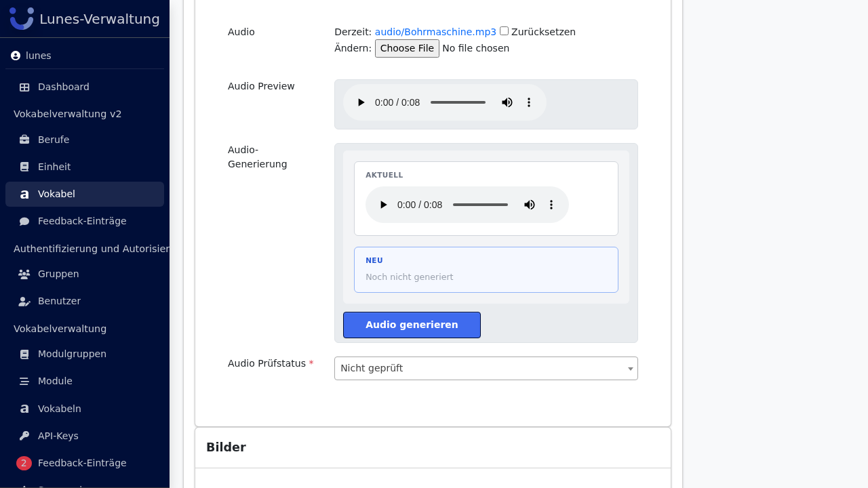This screenshot has width=868, height=488.
Task: Click the Choose File button
Action: (407, 48)
